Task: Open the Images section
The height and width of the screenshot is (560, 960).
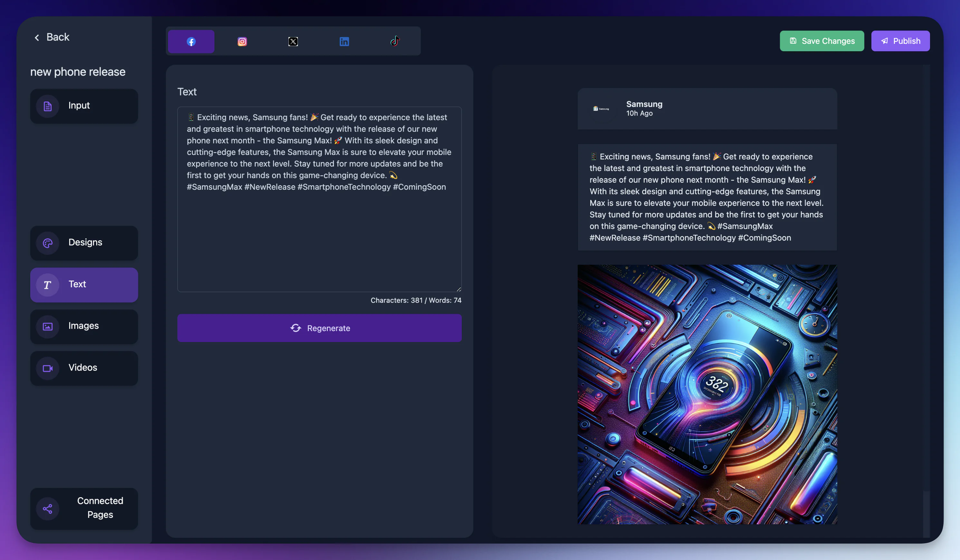Action: [84, 326]
